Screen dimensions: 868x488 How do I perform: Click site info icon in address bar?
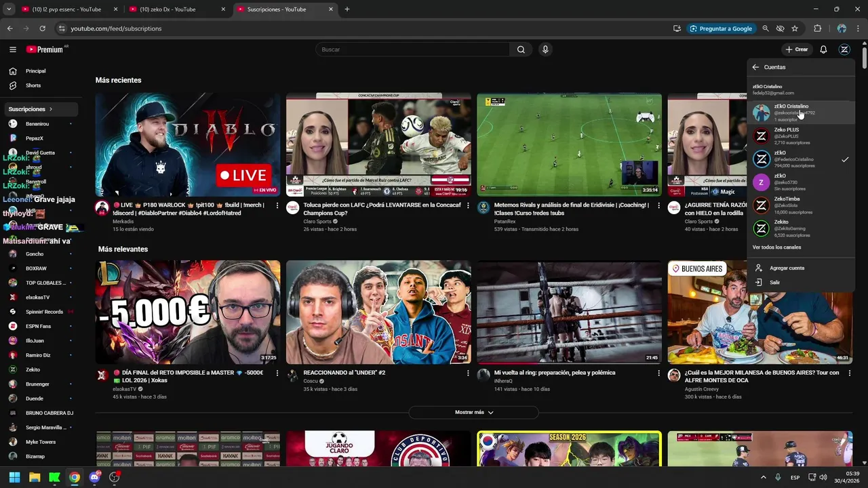62,28
